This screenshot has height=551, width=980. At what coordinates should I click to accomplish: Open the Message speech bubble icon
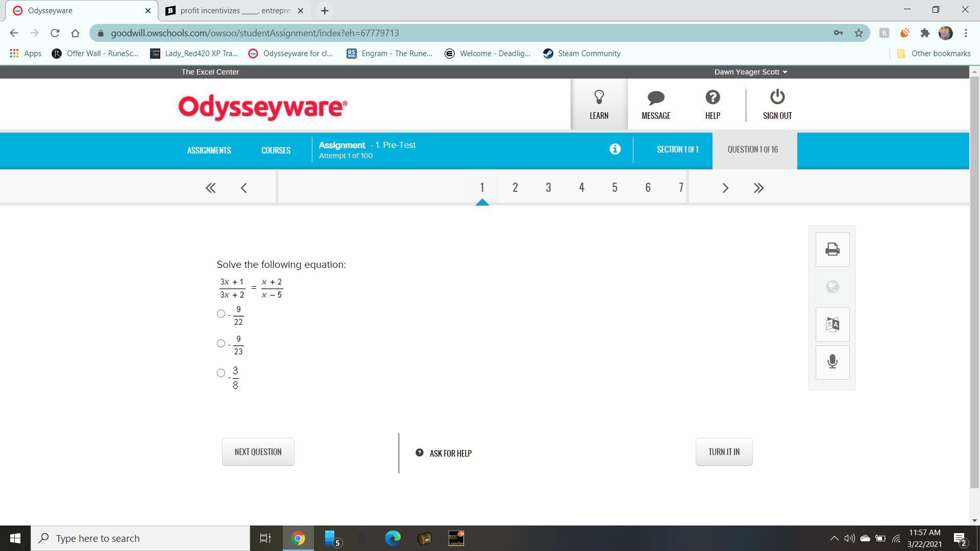click(655, 97)
